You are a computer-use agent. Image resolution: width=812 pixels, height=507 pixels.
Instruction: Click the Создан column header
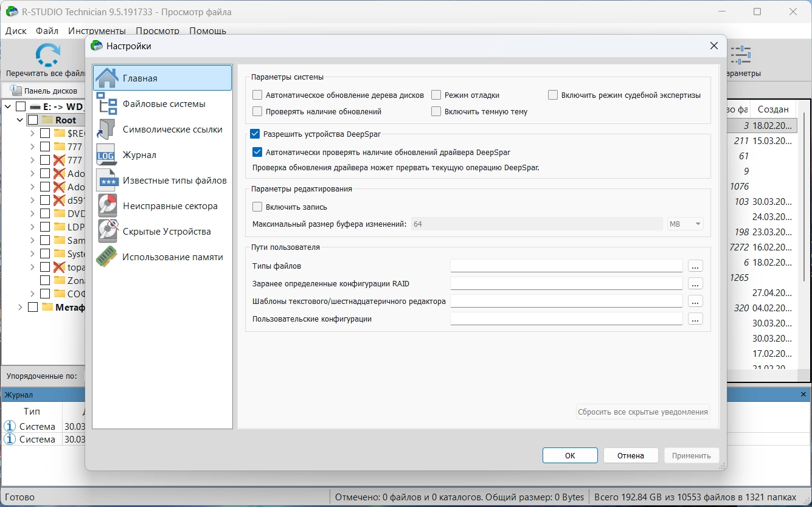pyautogui.click(x=773, y=109)
